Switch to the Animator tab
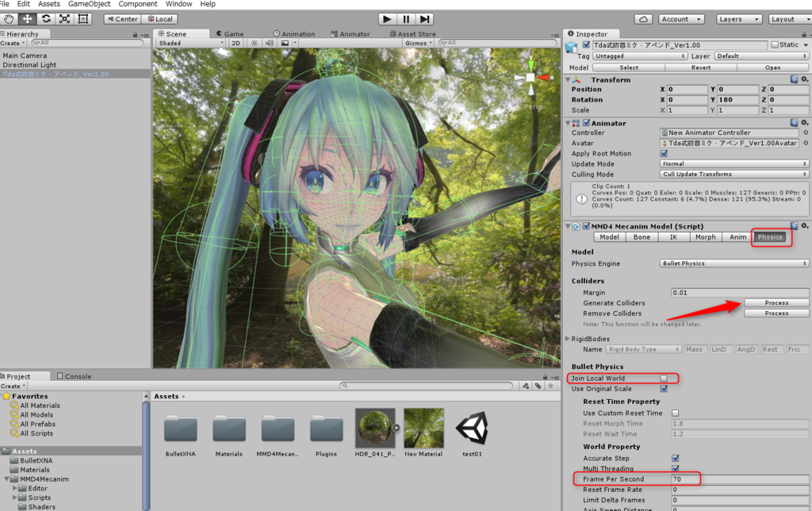The height and width of the screenshot is (511, 812). [x=350, y=33]
